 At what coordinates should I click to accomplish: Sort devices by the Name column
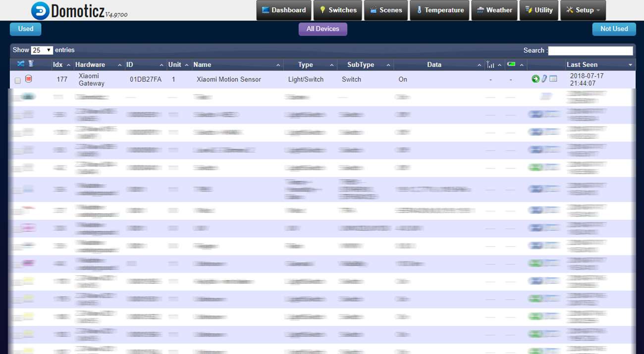(x=236, y=65)
